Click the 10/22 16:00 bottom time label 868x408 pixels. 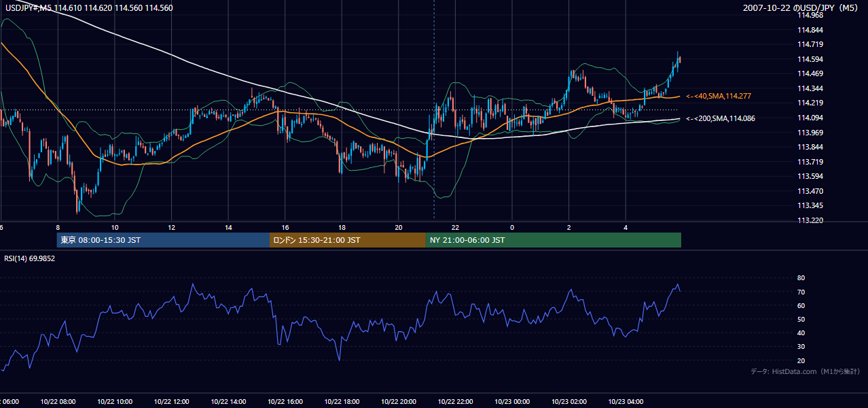click(x=285, y=402)
